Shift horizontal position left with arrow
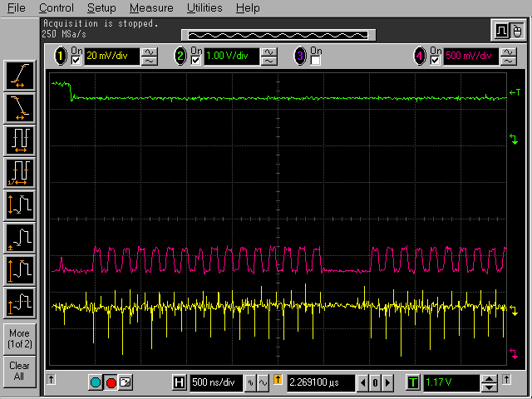This screenshot has width=532, height=399. 362,382
